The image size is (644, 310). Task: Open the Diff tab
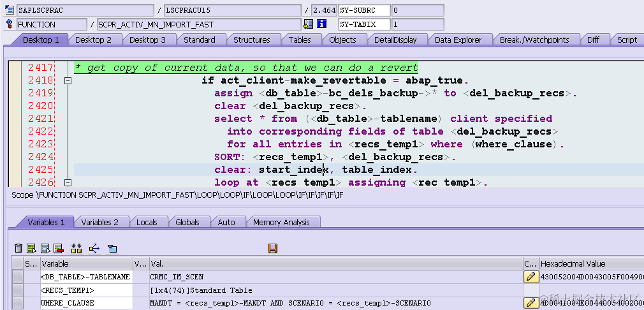593,40
